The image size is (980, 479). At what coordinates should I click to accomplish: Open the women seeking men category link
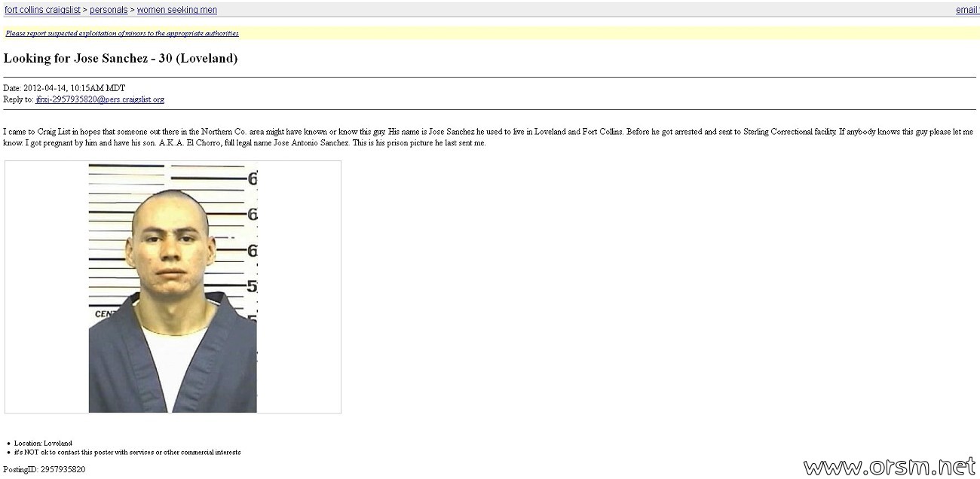[x=177, y=10]
